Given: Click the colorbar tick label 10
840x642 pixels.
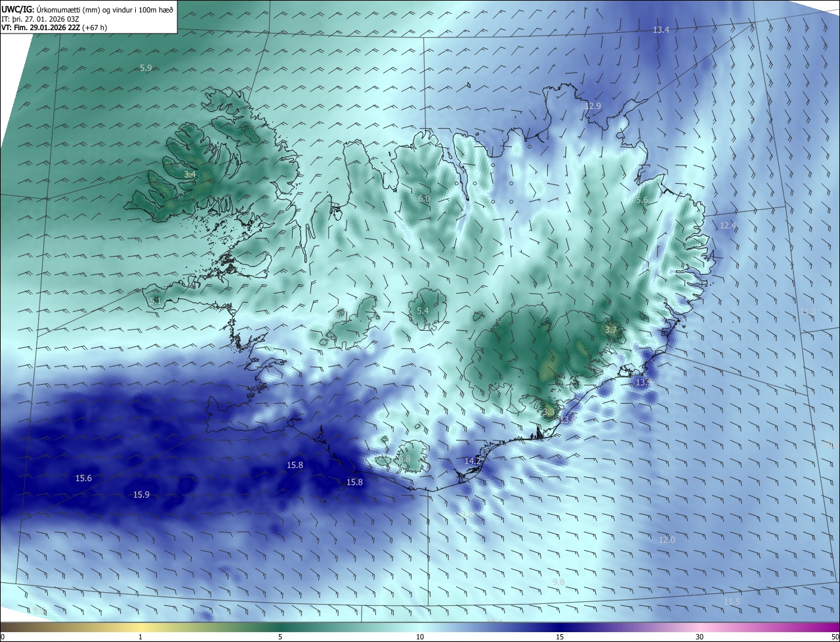Looking at the screenshot, I should click(x=420, y=637).
